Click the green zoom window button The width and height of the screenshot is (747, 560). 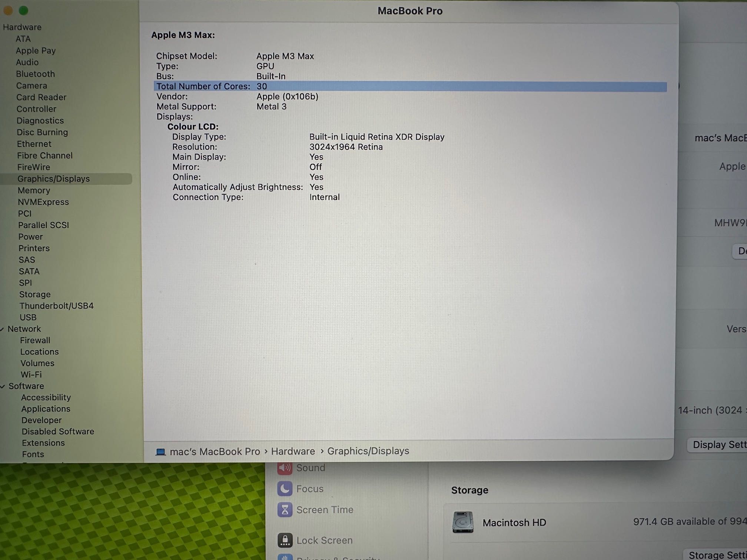click(23, 11)
